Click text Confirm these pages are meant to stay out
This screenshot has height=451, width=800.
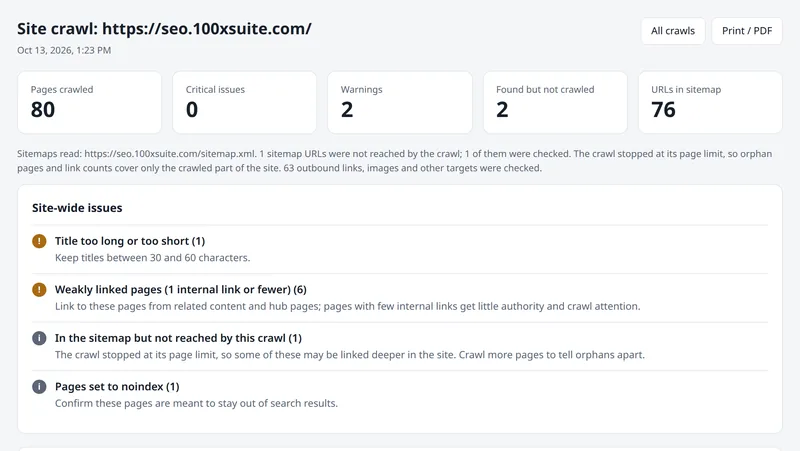[x=196, y=403]
